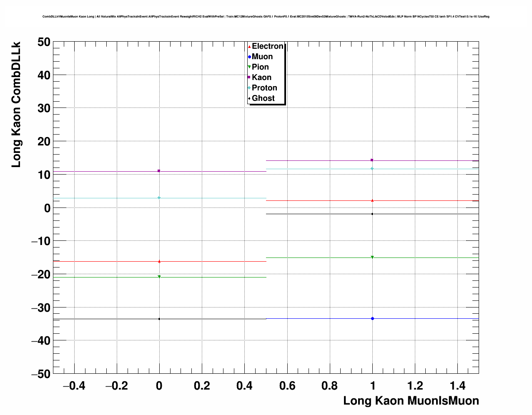Select the plot title text at the top

(x=266, y=17)
